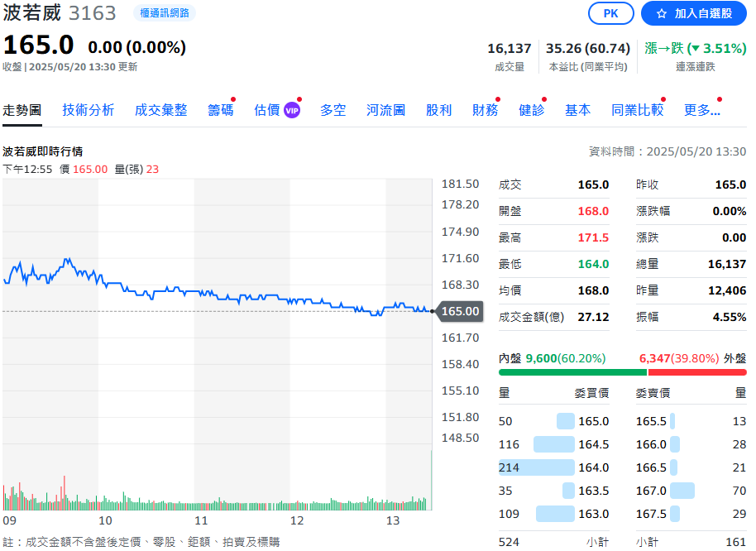Click the 委賣價 column header
This screenshot has width=756, height=551.
[653, 393]
